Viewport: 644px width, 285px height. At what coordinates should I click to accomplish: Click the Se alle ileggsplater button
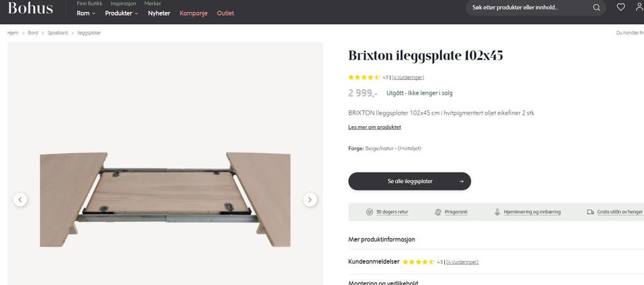coord(409,181)
